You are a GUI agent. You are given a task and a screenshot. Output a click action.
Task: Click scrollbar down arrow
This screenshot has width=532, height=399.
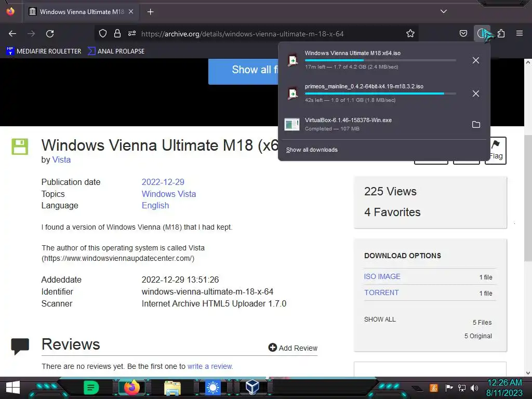[x=528, y=373]
